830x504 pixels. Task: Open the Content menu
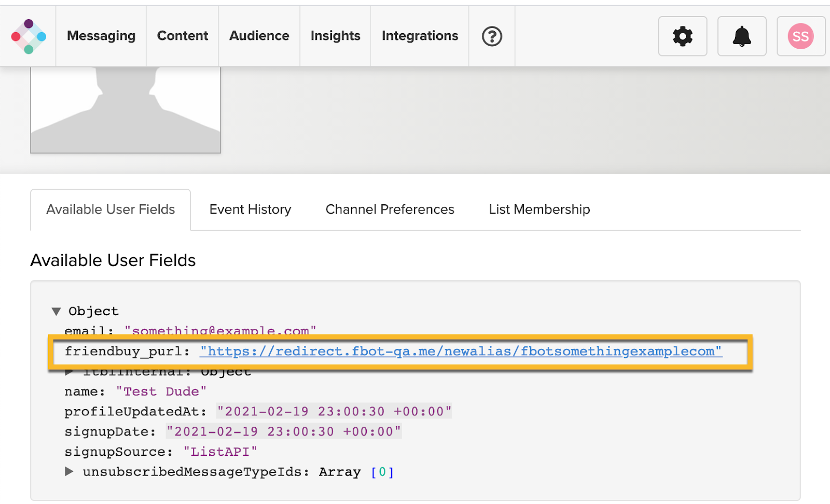[183, 36]
